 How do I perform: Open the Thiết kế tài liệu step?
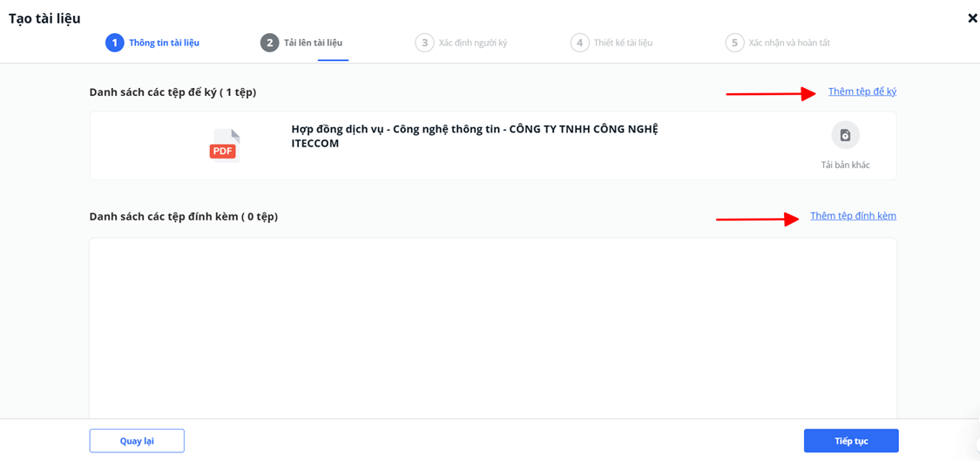pos(623,44)
